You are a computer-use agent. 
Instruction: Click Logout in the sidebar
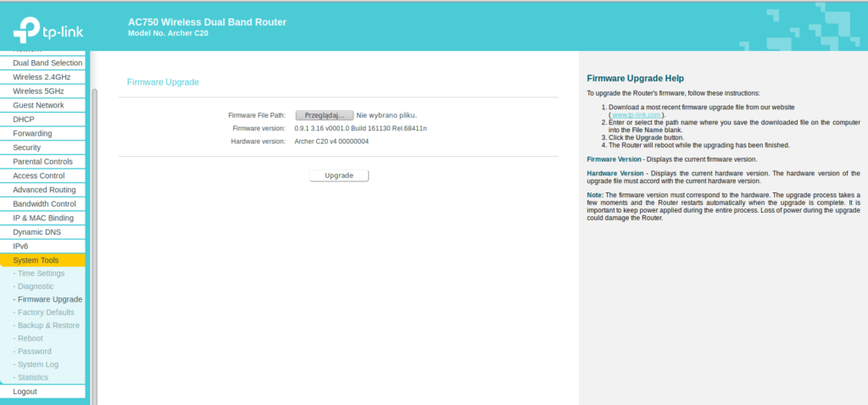(25, 391)
